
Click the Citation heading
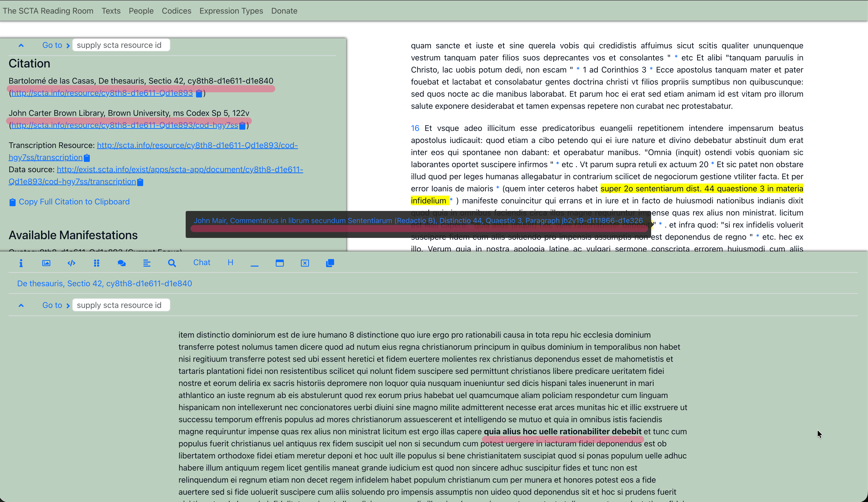(29, 63)
